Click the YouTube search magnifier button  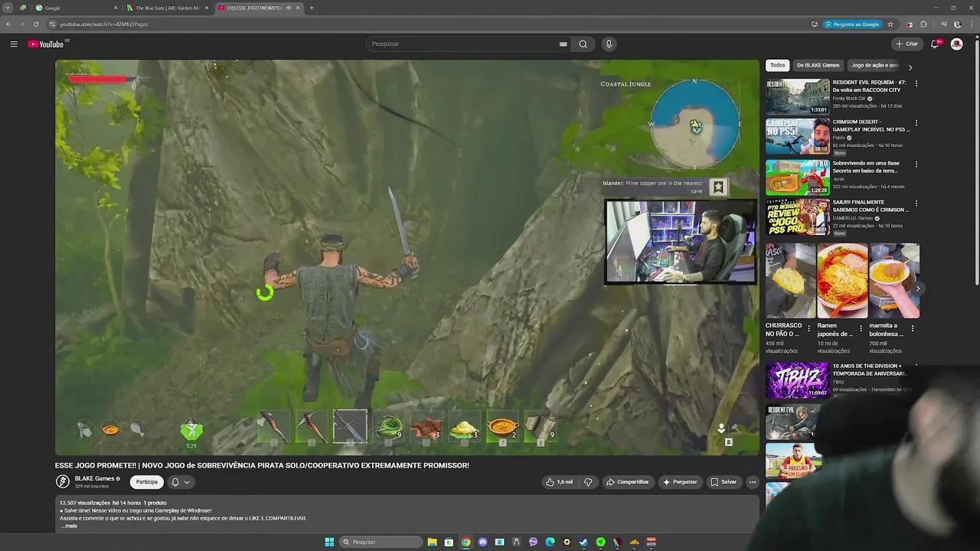point(583,44)
